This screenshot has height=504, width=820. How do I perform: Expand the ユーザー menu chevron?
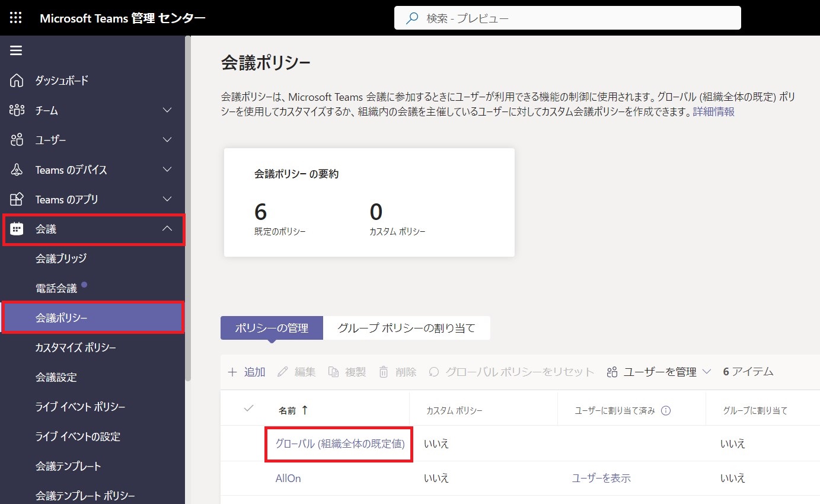[x=167, y=140]
